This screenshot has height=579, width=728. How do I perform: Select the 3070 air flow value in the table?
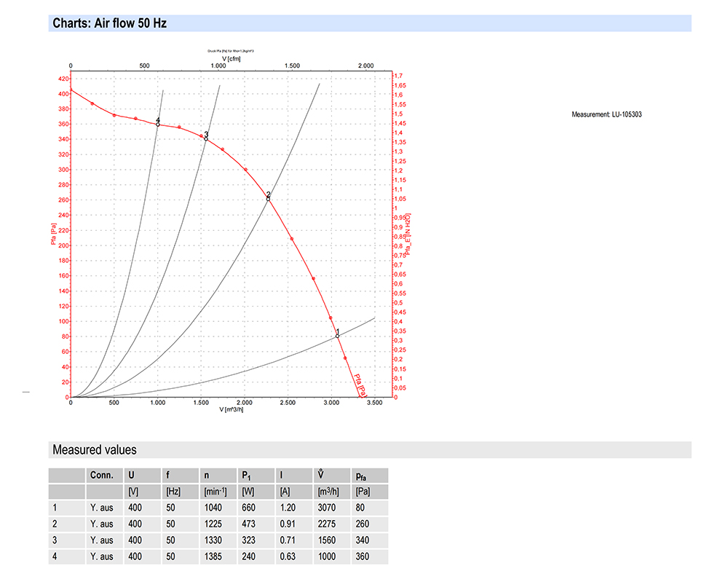point(328,508)
